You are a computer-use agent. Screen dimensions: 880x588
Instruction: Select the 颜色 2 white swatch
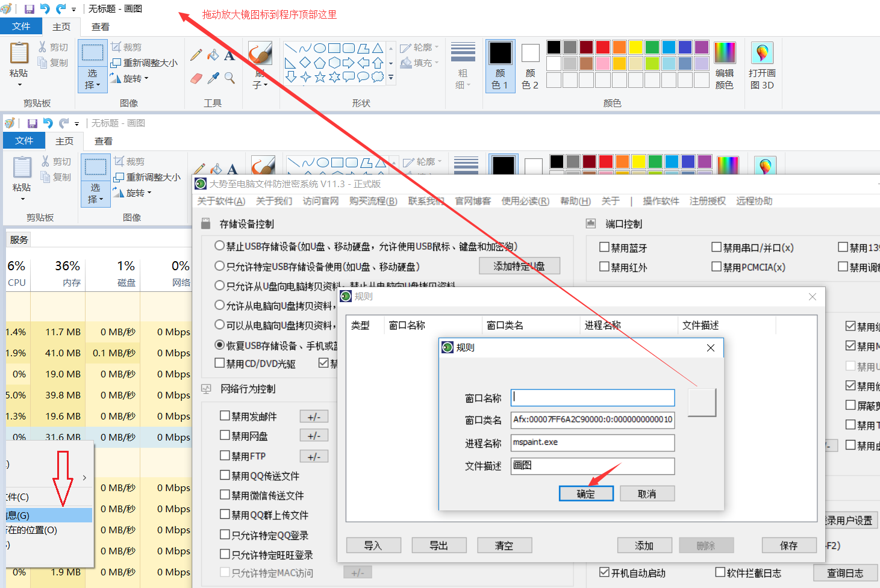530,66
